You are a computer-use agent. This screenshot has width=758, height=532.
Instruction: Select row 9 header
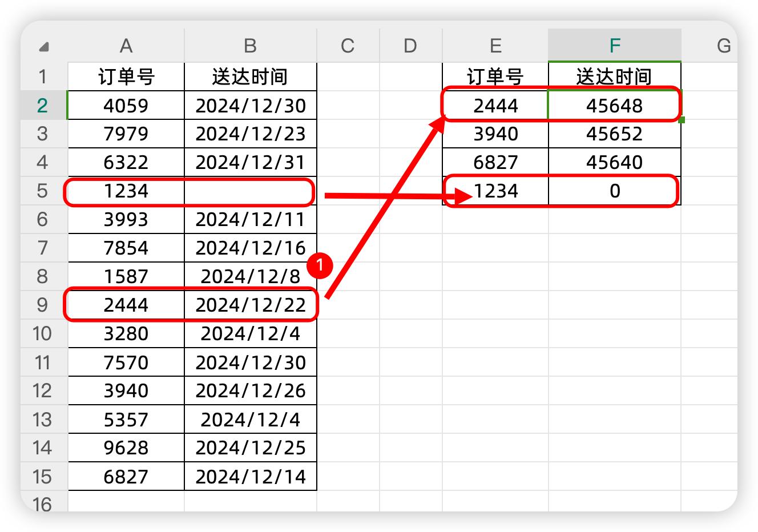[43, 305]
